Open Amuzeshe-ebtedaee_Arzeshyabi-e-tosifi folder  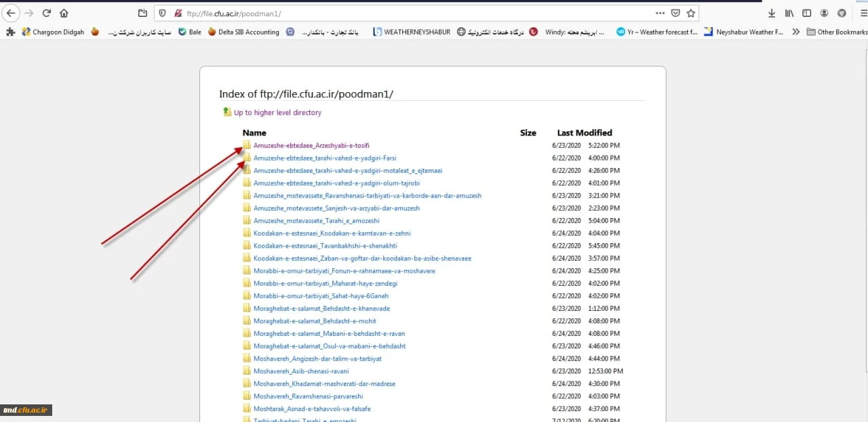311,146
